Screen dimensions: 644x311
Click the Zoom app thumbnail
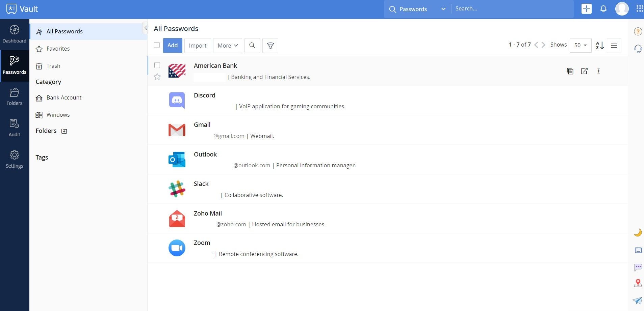click(x=177, y=248)
